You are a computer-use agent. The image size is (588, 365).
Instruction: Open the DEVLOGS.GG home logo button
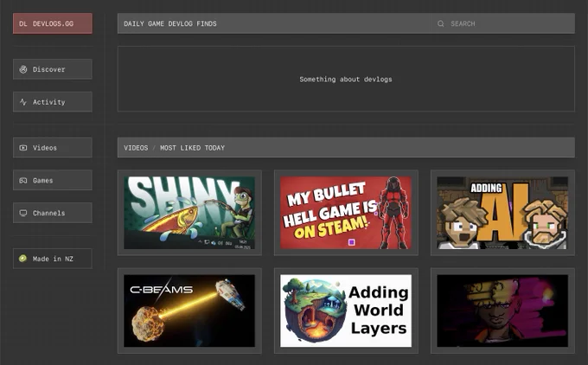pos(53,23)
